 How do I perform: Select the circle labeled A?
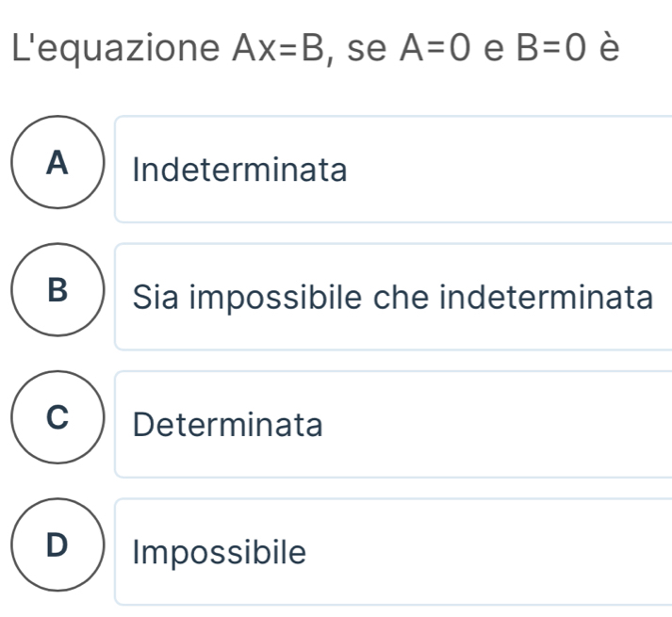pyautogui.click(x=57, y=169)
